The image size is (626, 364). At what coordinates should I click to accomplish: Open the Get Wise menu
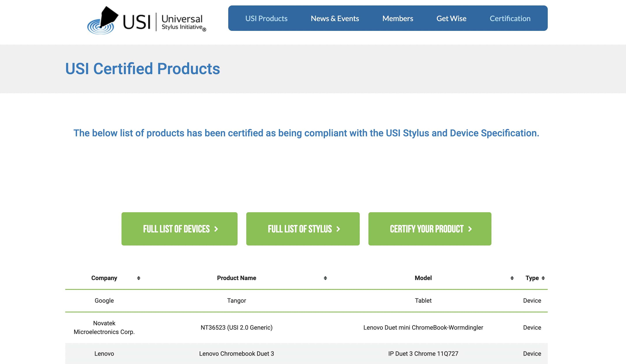[x=451, y=18]
